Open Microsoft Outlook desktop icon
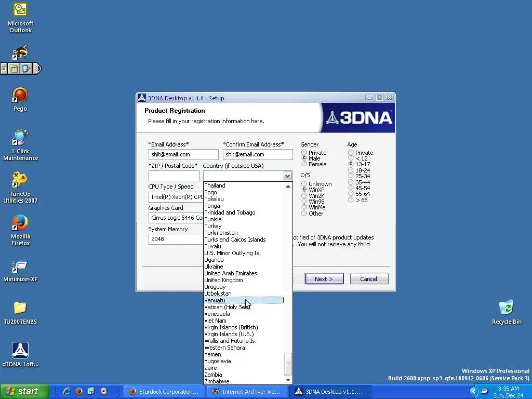 20,18
